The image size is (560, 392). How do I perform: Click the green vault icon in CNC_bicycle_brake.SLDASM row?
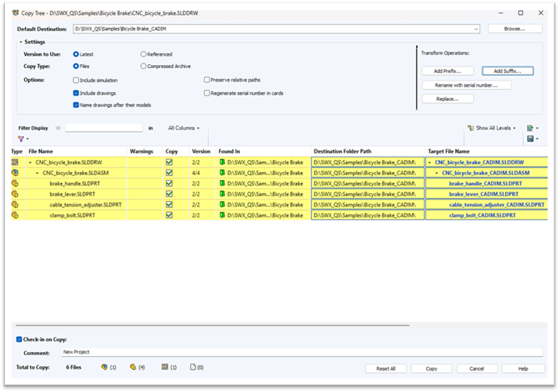222,173
